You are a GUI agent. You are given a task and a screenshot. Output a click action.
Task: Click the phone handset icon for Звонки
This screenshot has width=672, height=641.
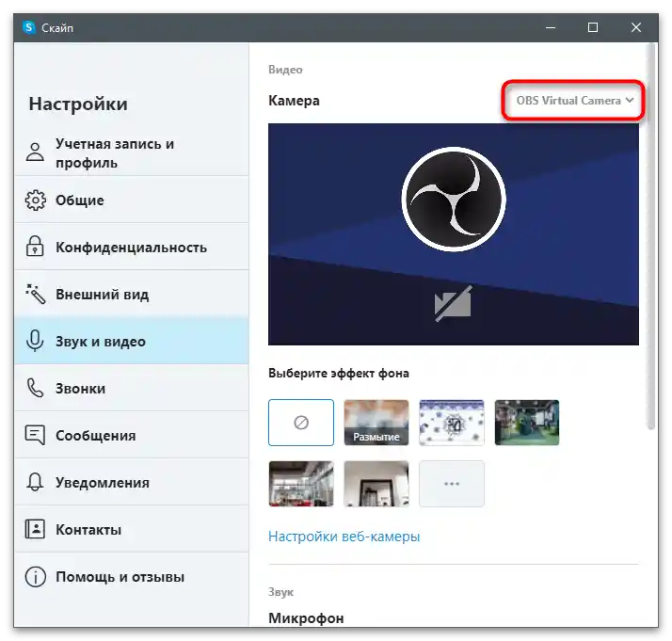click(35, 388)
